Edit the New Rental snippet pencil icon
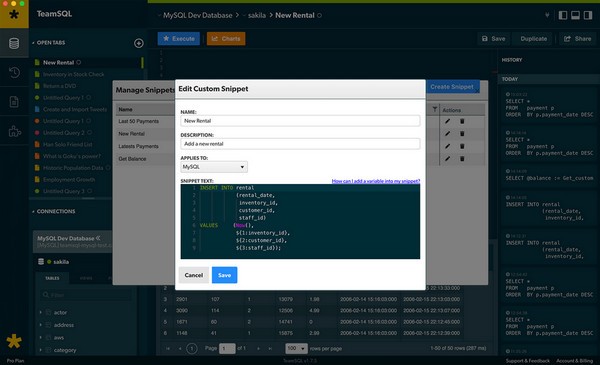Screen dimensions: 600x365 click(447, 134)
